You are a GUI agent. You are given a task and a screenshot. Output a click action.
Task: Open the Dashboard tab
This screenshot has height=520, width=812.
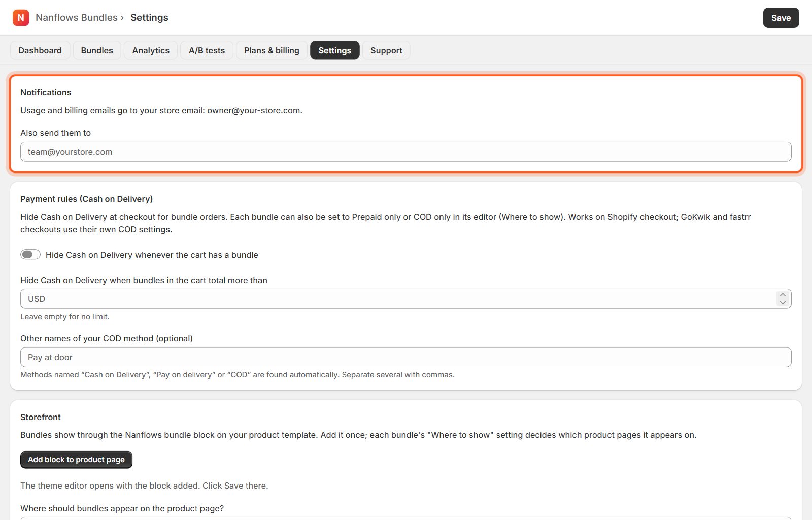[x=40, y=50]
